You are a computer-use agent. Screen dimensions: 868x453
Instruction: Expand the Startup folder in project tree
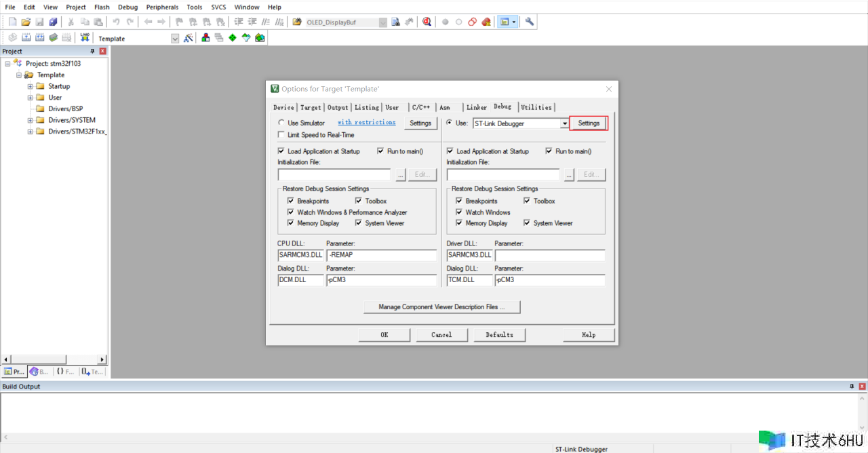click(x=30, y=86)
